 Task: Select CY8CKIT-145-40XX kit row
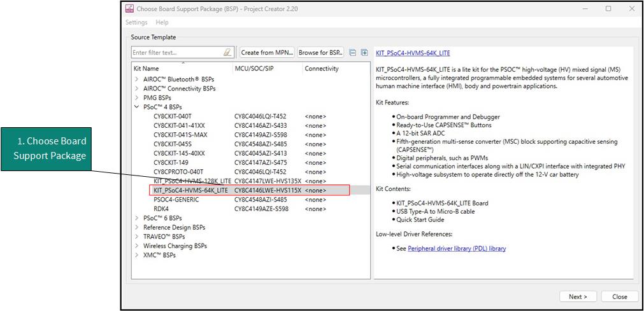coord(250,153)
